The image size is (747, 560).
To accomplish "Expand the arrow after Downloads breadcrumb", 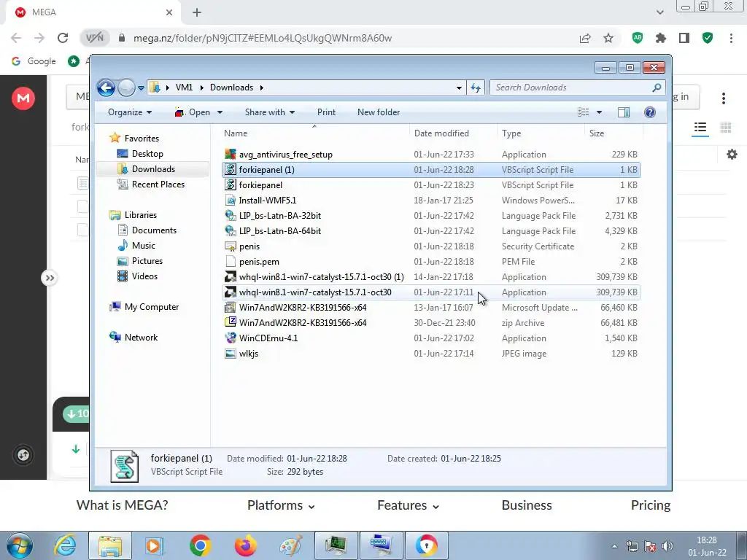I will point(262,88).
